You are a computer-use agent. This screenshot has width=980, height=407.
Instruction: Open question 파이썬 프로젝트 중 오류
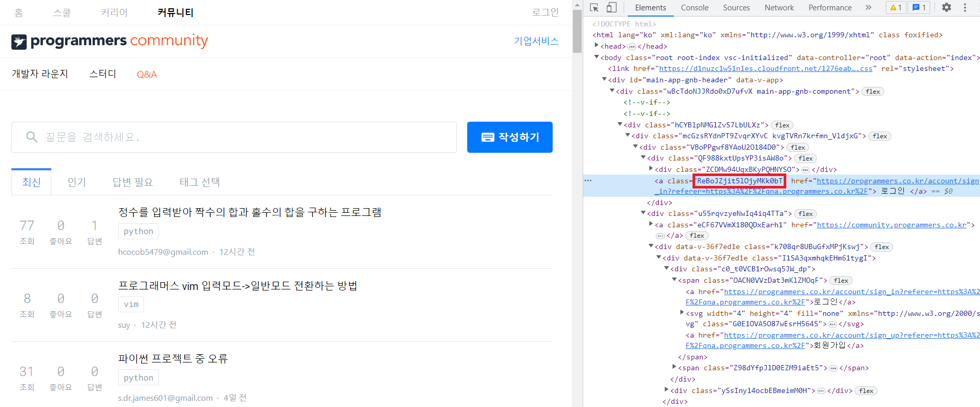tap(173, 359)
